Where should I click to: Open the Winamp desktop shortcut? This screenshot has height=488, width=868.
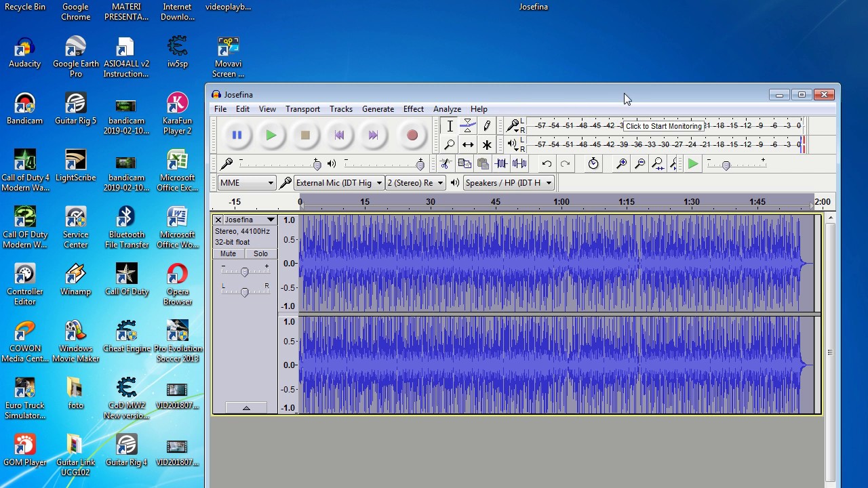coord(75,280)
